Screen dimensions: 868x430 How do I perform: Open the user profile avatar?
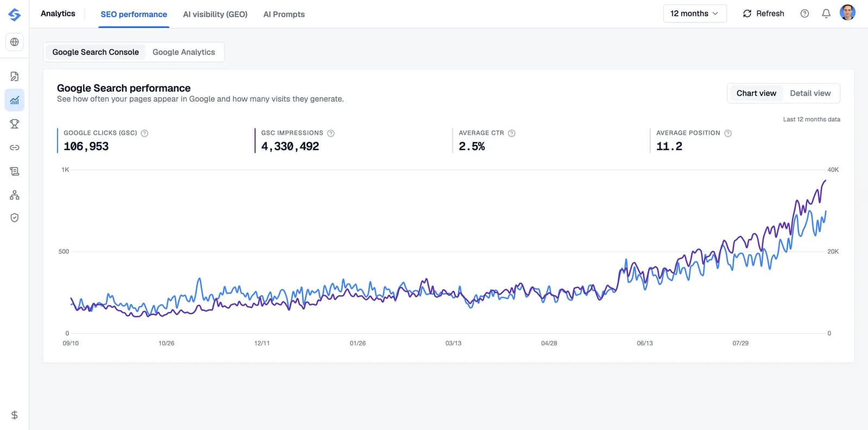[847, 12]
